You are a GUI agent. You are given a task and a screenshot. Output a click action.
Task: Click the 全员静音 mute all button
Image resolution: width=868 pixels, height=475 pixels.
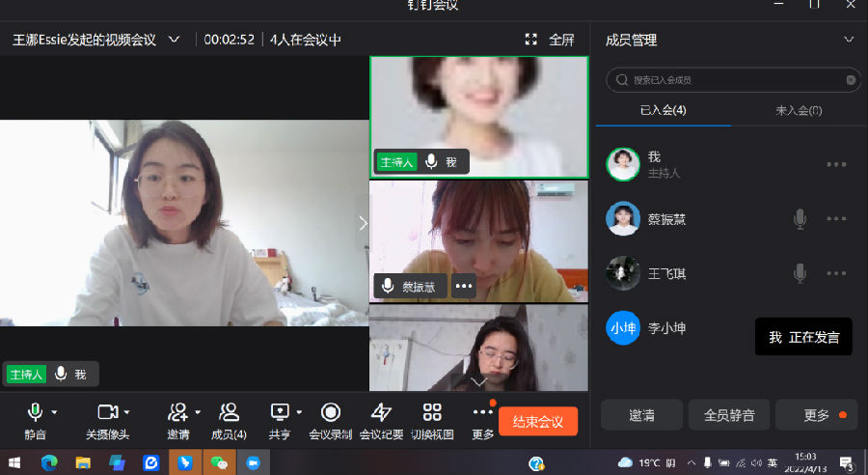(729, 415)
